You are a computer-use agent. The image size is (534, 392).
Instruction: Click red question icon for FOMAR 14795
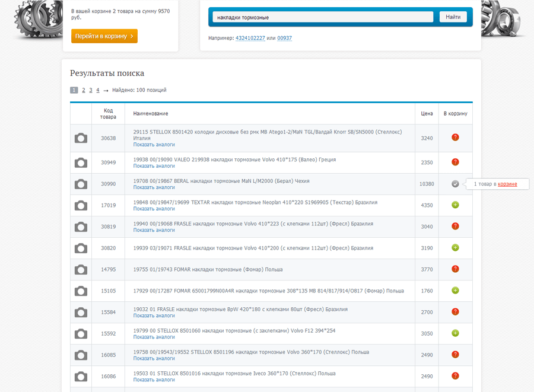455,269
